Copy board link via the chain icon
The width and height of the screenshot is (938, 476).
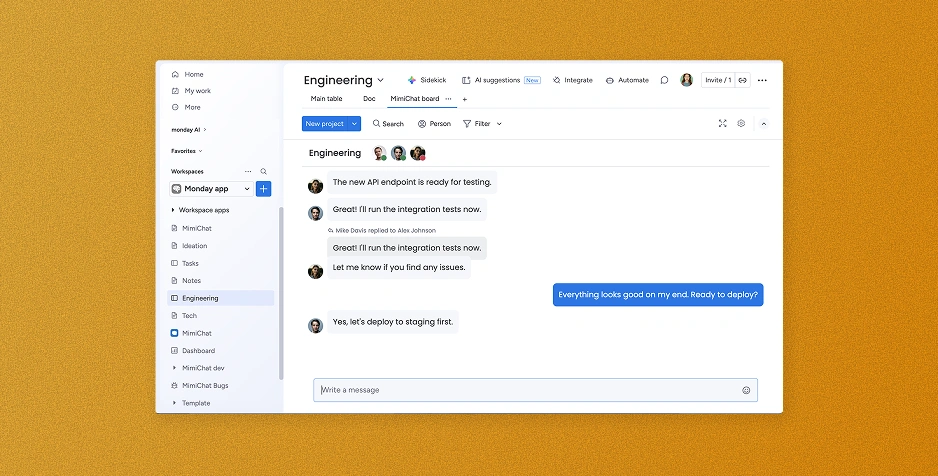pos(743,80)
